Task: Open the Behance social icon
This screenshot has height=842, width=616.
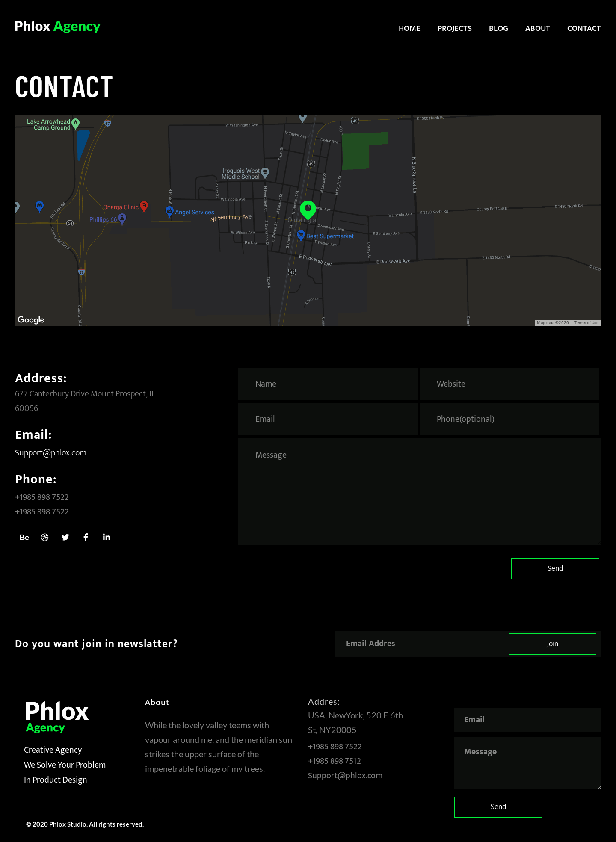Action: (24, 537)
